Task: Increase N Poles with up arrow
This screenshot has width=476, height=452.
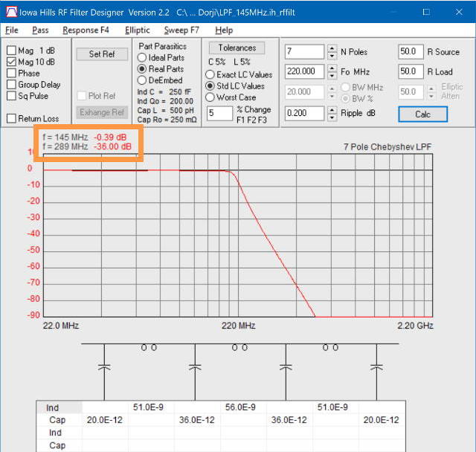Action: [331, 48]
